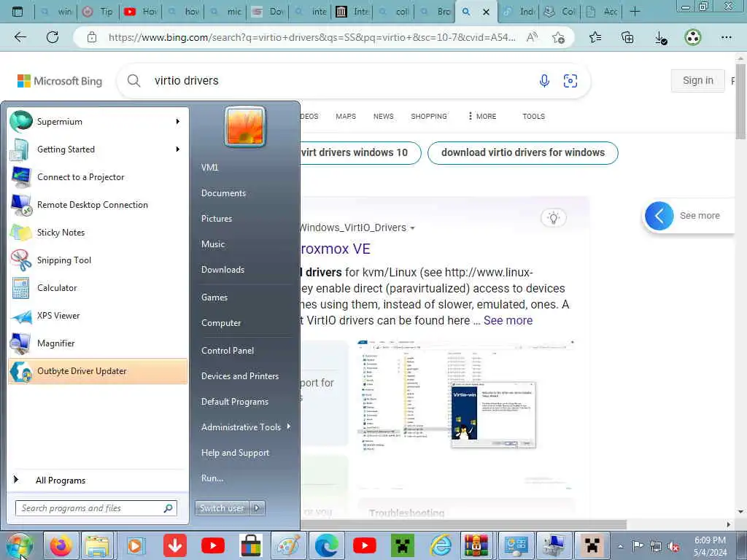Add this page to favorites star icon

click(558, 37)
